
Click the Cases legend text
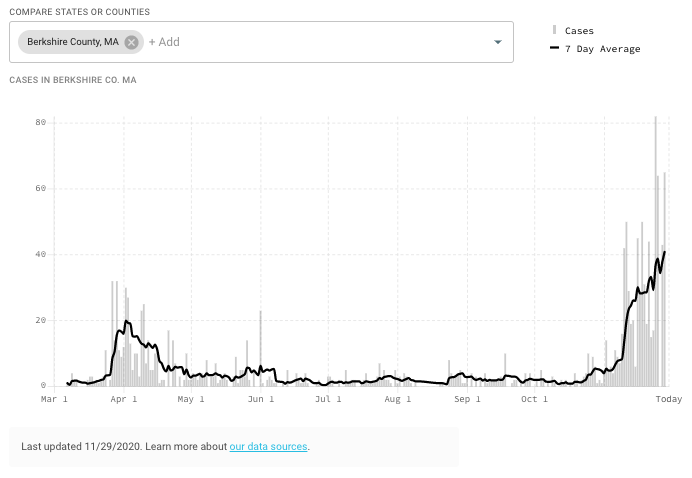579,31
